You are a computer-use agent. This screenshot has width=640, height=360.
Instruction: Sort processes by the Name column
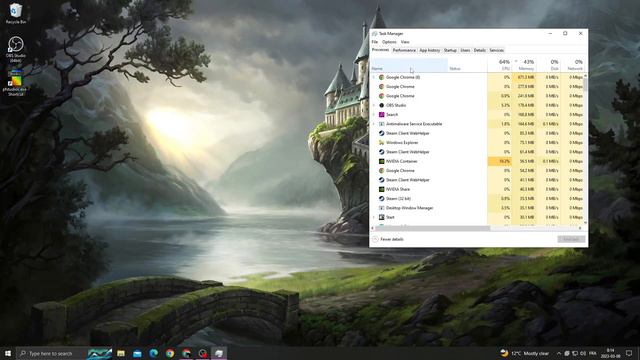[409, 65]
